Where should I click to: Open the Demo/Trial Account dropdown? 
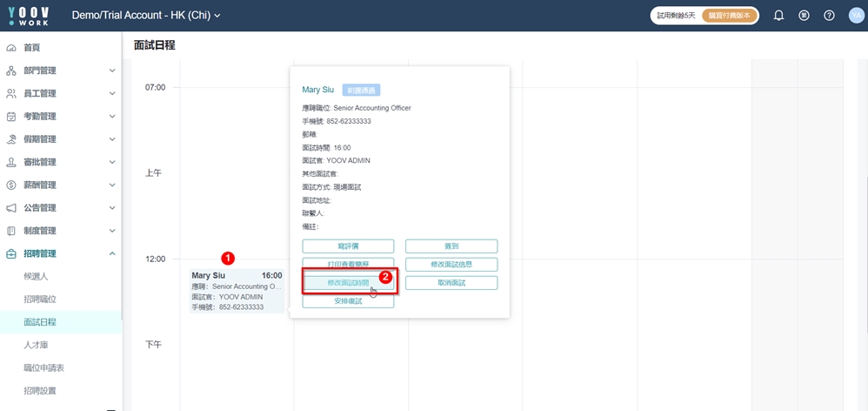(x=146, y=16)
